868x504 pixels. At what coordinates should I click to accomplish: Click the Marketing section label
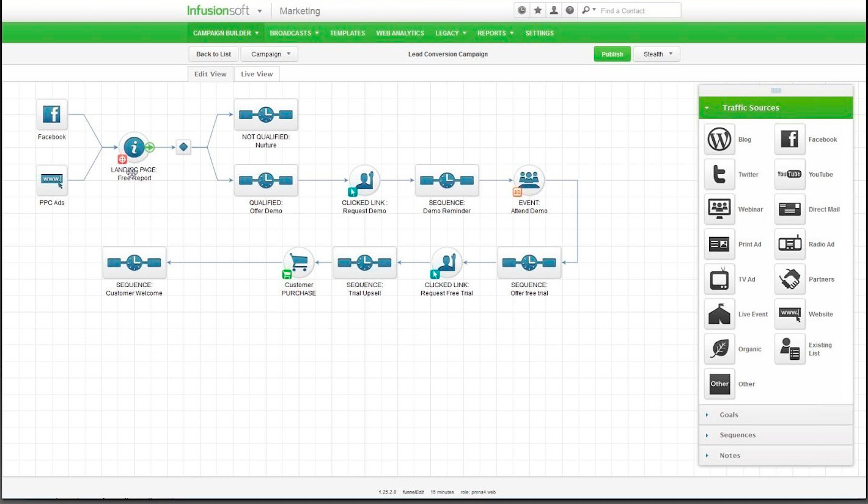tap(300, 11)
